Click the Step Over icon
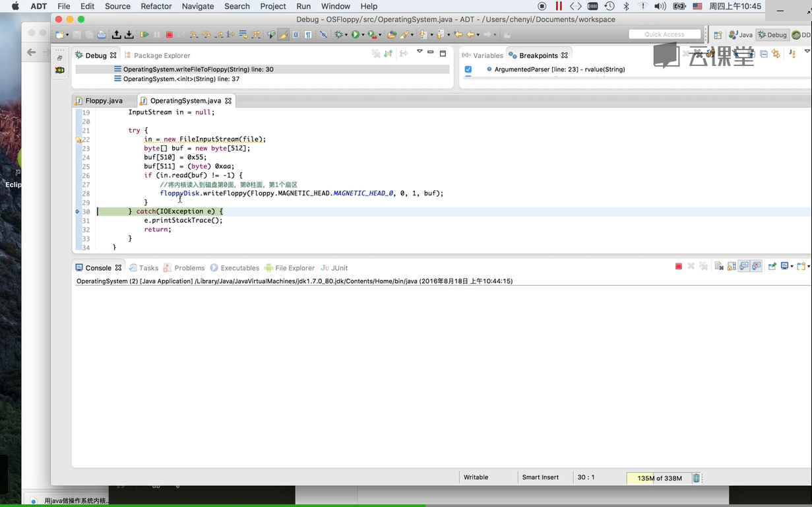 [206, 34]
